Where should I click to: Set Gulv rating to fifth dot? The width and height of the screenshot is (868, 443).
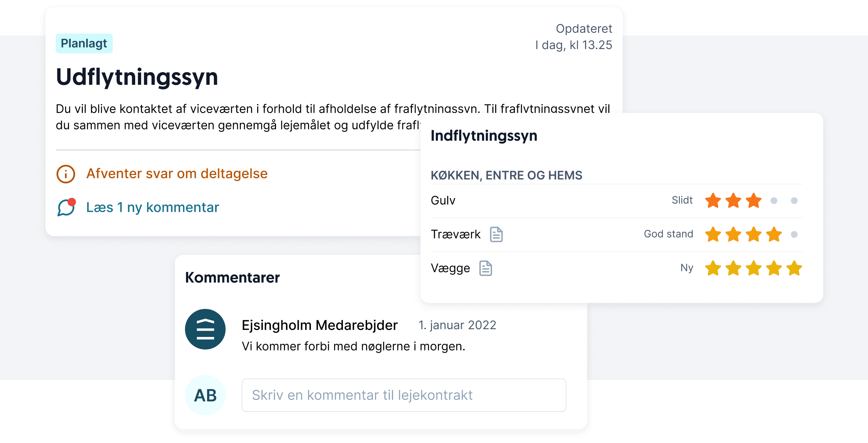tap(794, 201)
